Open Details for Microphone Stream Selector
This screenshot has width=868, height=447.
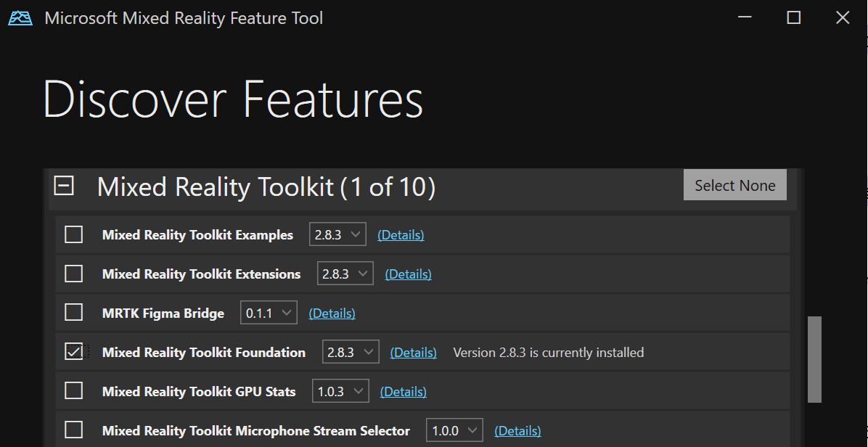coord(517,430)
